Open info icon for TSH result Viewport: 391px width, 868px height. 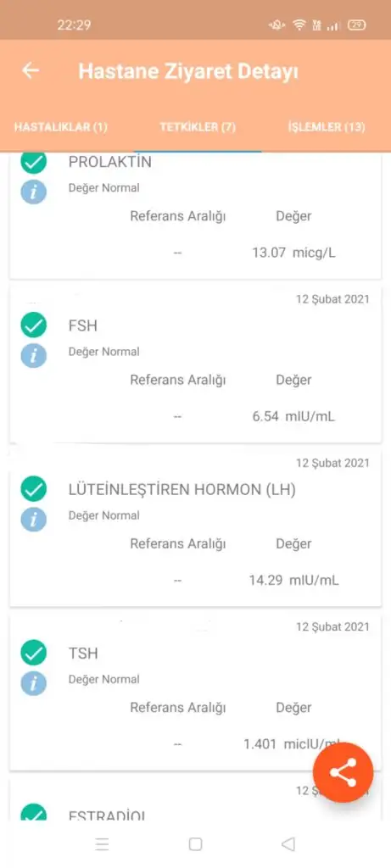click(x=34, y=683)
